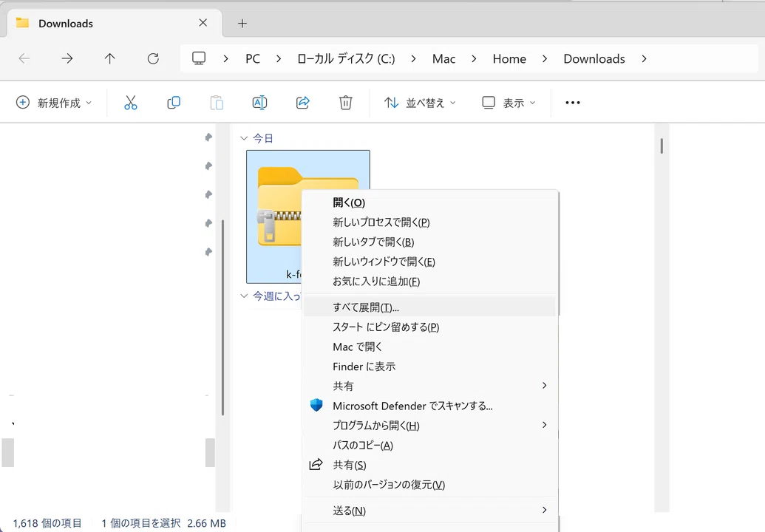The width and height of the screenshot is (765, 532).
Task: Go back with the left arrow
Action: (24, 59)
